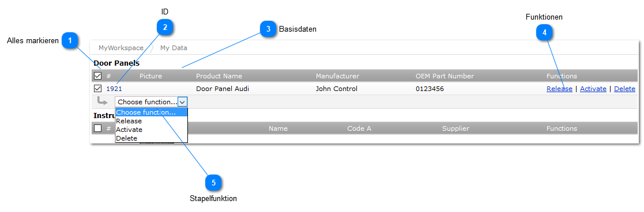Check the select-all checkbox in Instrument table

(98, 128)
